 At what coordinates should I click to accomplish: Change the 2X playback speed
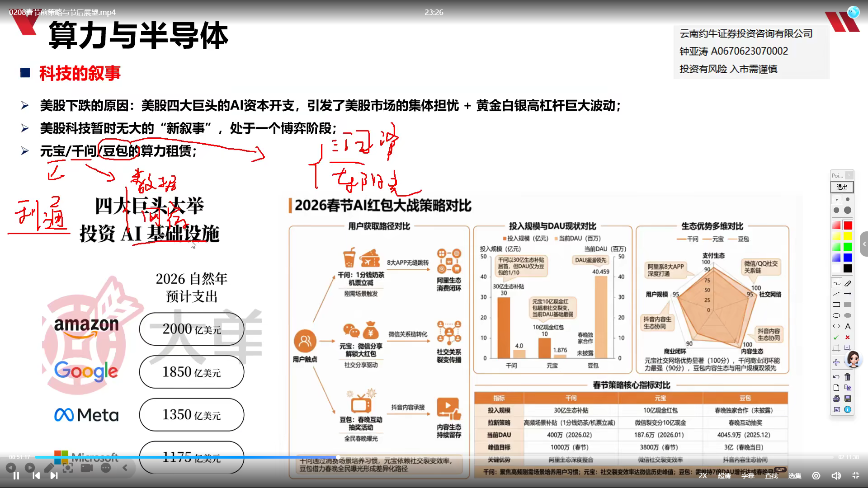[x=703, y=475]
